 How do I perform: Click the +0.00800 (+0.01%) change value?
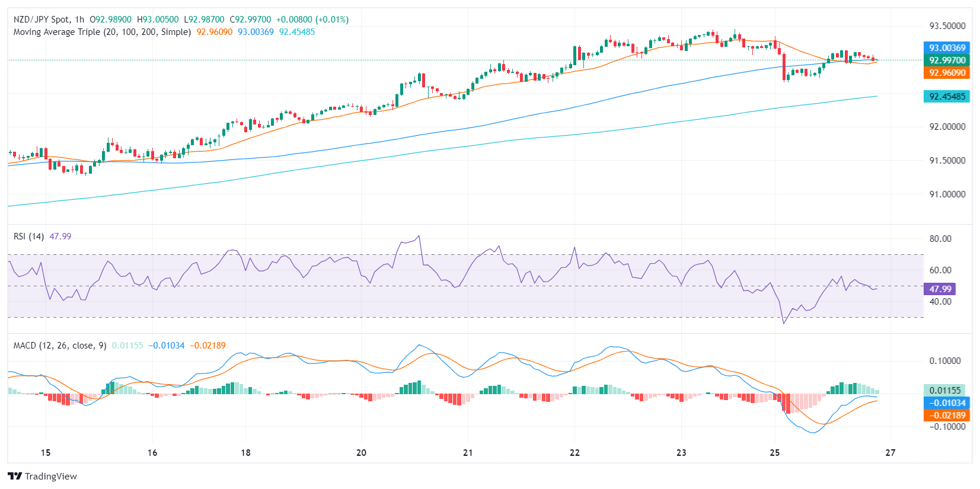click(312, 20)
